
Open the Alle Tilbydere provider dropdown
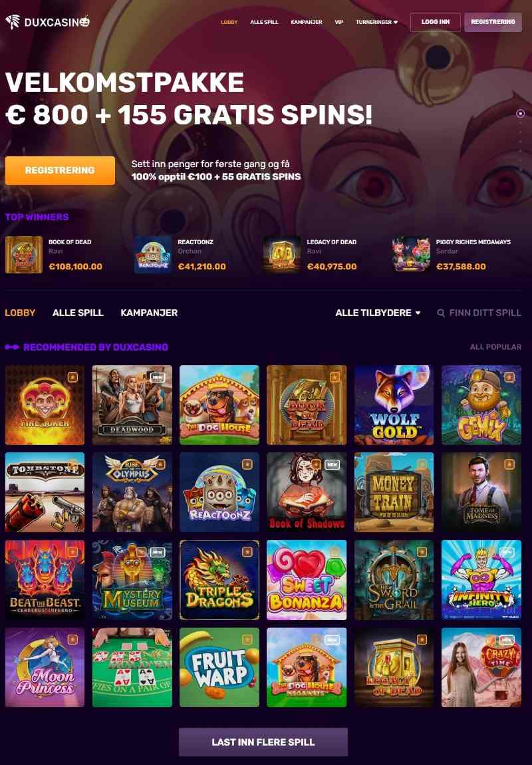[378, 313]
